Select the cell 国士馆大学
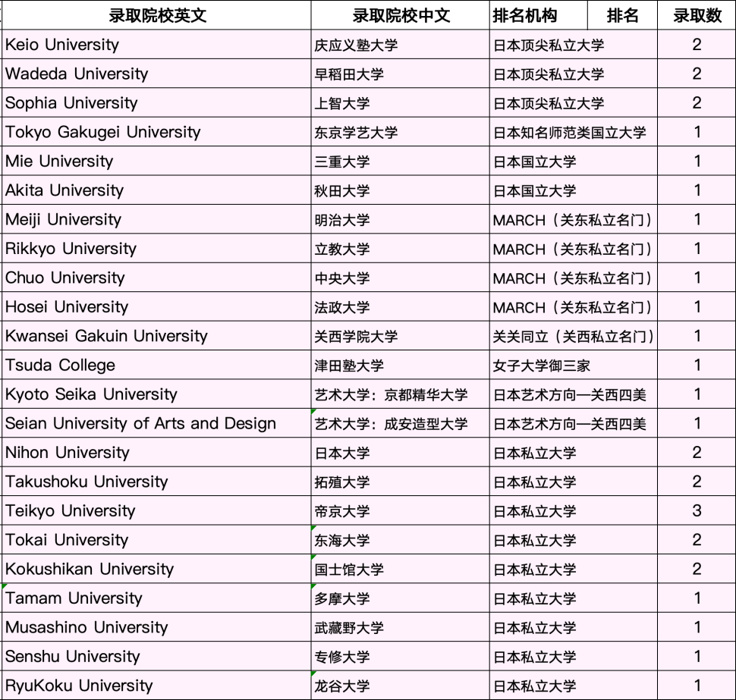This screenshot has height=700, width=736. point(401,569)
